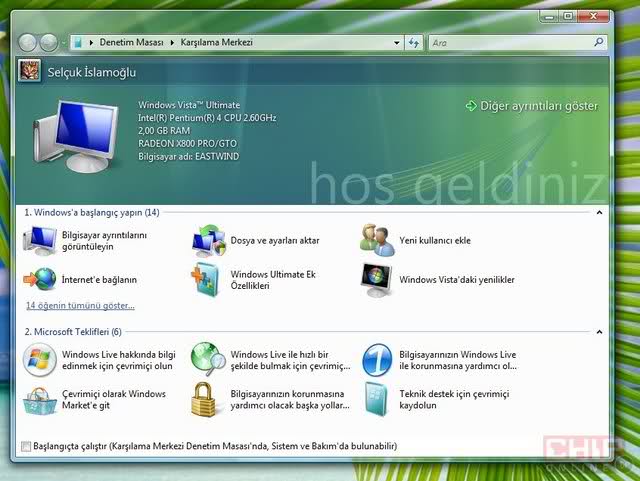This screenshot has width=640, height=481.
Task: Click Denetim Masası in the breadcrumb
Action: point(131,42)
